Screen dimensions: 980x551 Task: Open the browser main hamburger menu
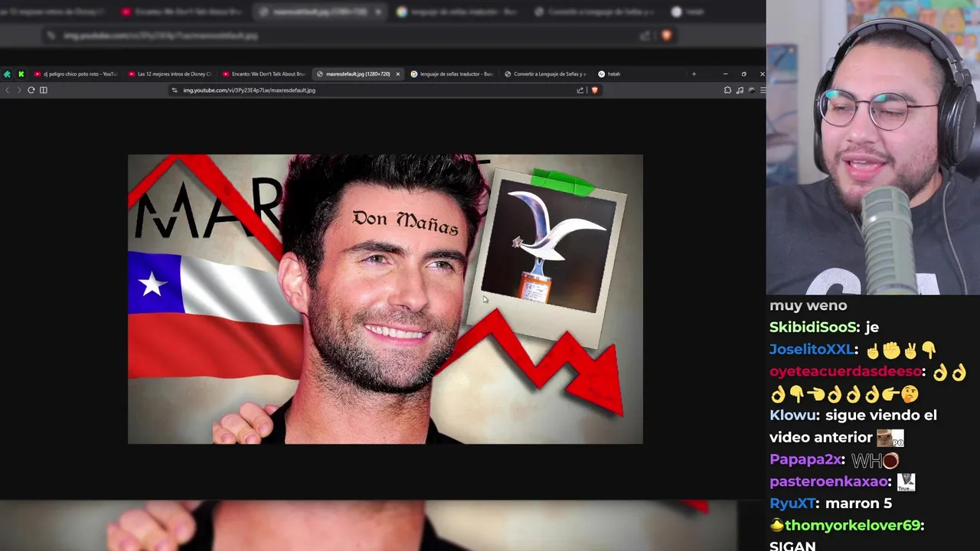763,90
